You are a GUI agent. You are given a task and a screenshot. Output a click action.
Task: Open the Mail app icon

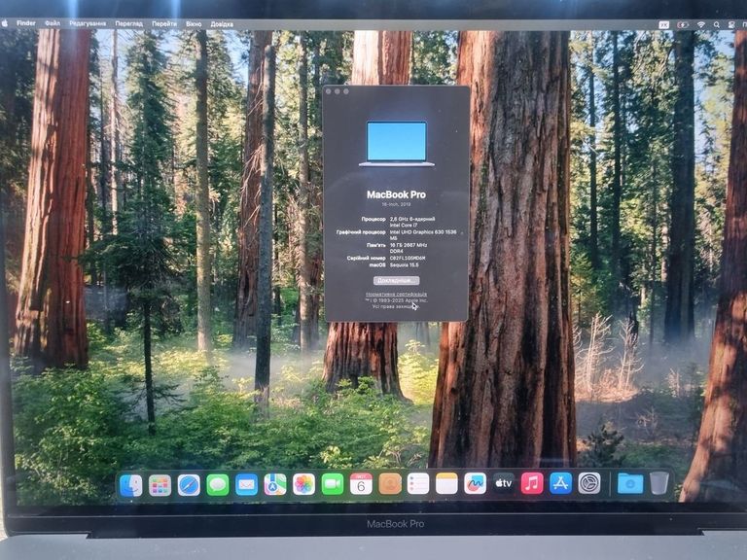[246, 485]
